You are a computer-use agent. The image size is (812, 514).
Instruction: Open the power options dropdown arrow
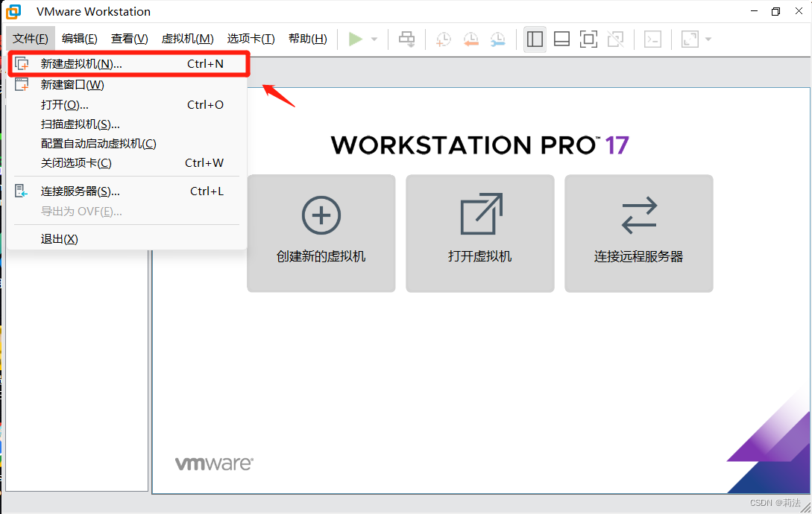pos(374,39)
